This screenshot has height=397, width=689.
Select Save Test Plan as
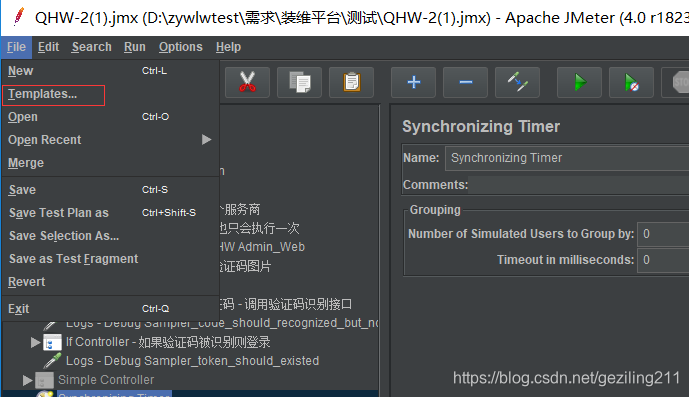tap(111, 213)
